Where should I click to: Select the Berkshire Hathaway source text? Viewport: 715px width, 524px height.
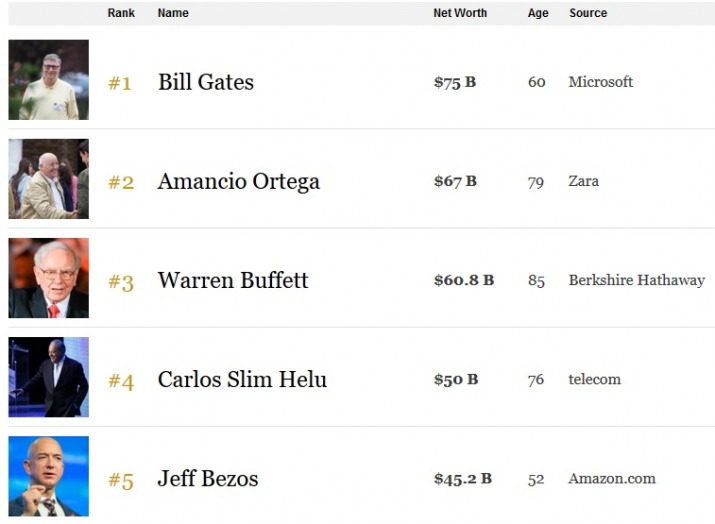[637, 280]
